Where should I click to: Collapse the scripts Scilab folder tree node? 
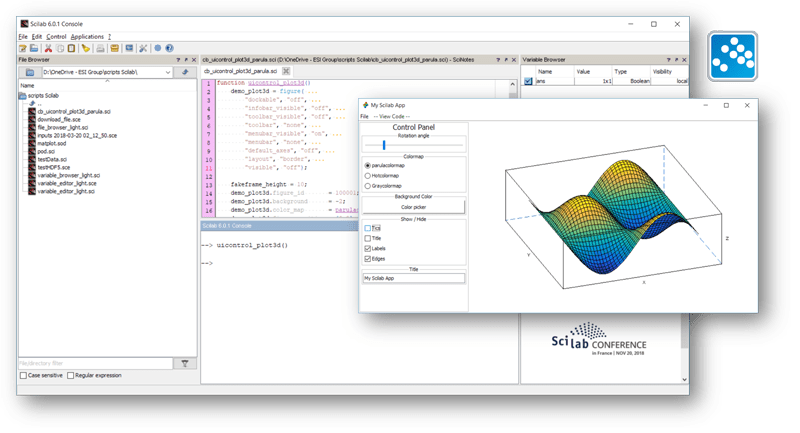(x=21, y=96)
